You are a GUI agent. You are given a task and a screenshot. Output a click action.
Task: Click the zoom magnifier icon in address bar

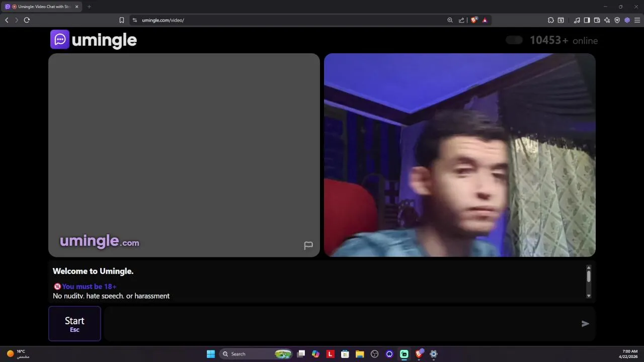pyautogui.click(x=450, y=20)
